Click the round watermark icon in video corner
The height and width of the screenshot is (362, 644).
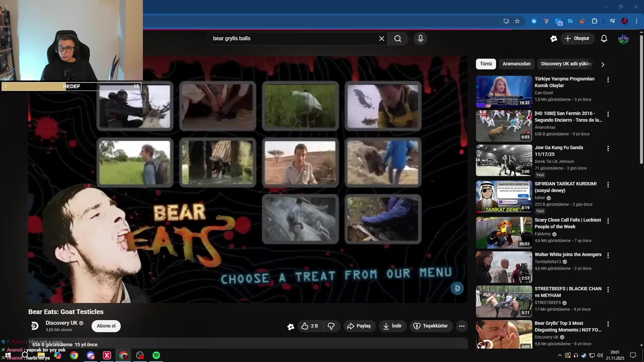(x=457, y=288)
